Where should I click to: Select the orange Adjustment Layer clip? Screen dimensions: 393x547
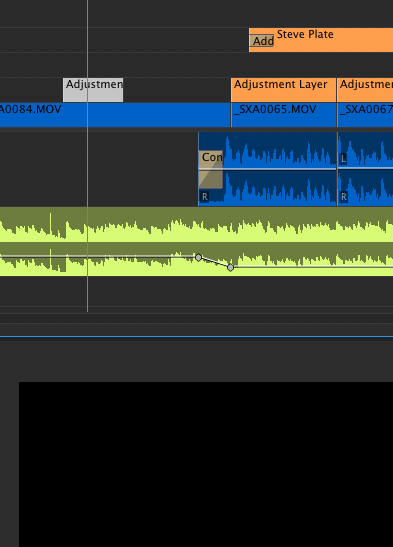284,90
